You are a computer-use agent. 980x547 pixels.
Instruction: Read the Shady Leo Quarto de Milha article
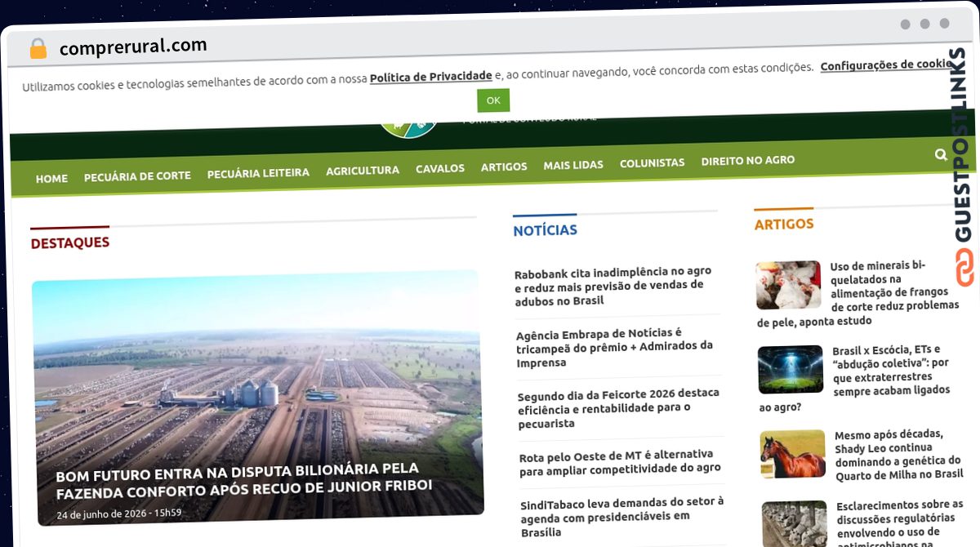pos(898,455)
